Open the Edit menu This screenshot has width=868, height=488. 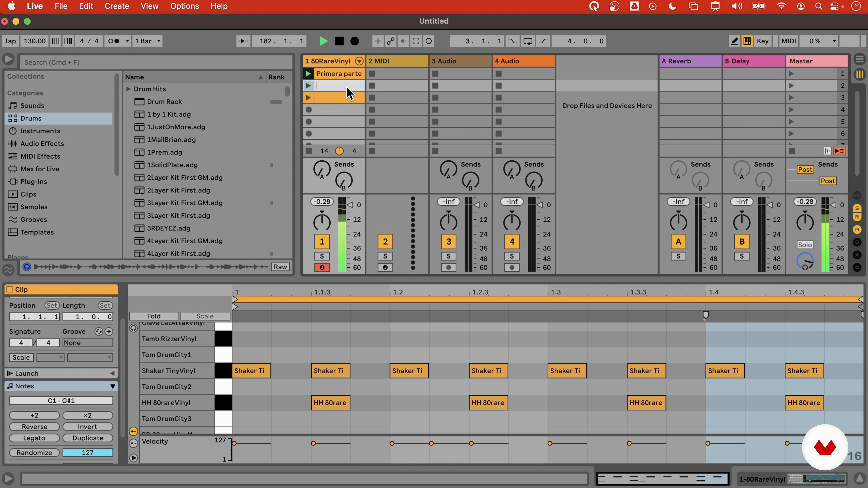(x=86, y=6)
